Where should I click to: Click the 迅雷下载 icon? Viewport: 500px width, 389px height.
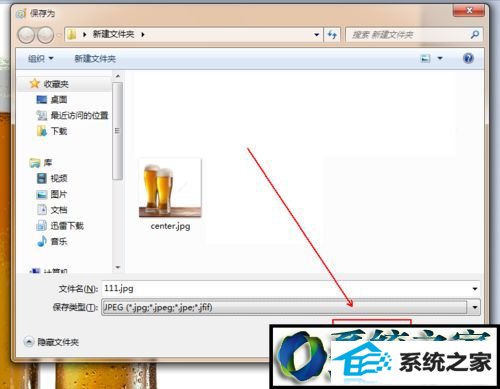point(42,226)
